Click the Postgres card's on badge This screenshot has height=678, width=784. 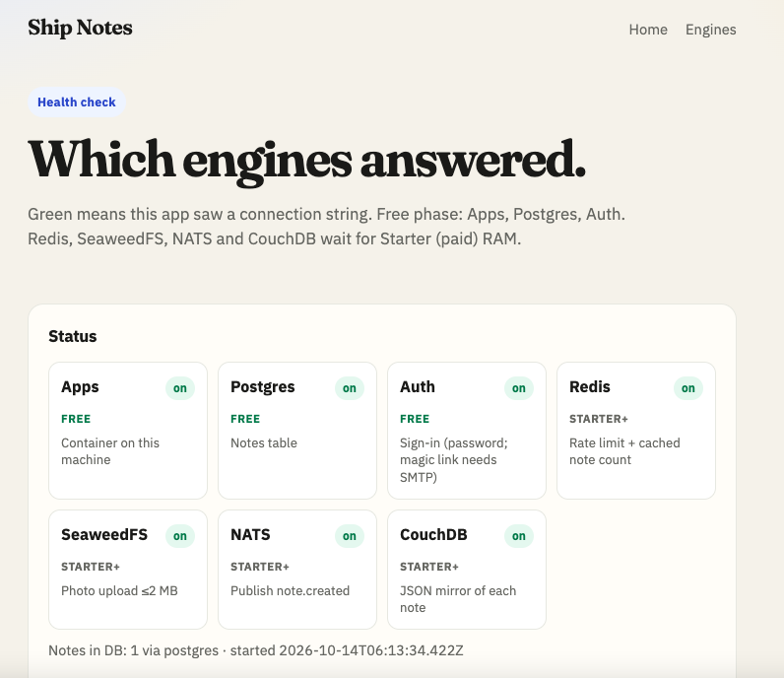click(x=350, y=388)
